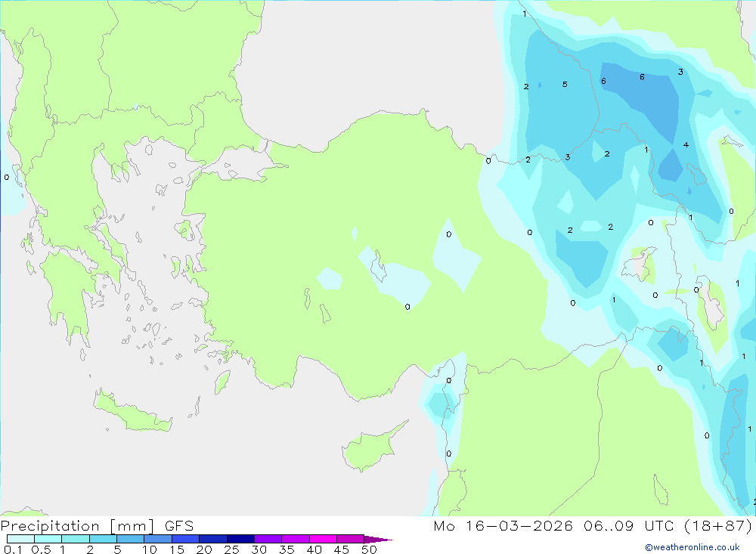This screenshot has height=554, width=756.
Task: Click the 'GFS' model label
Action: pyautogui.click(x=179, y=526)
